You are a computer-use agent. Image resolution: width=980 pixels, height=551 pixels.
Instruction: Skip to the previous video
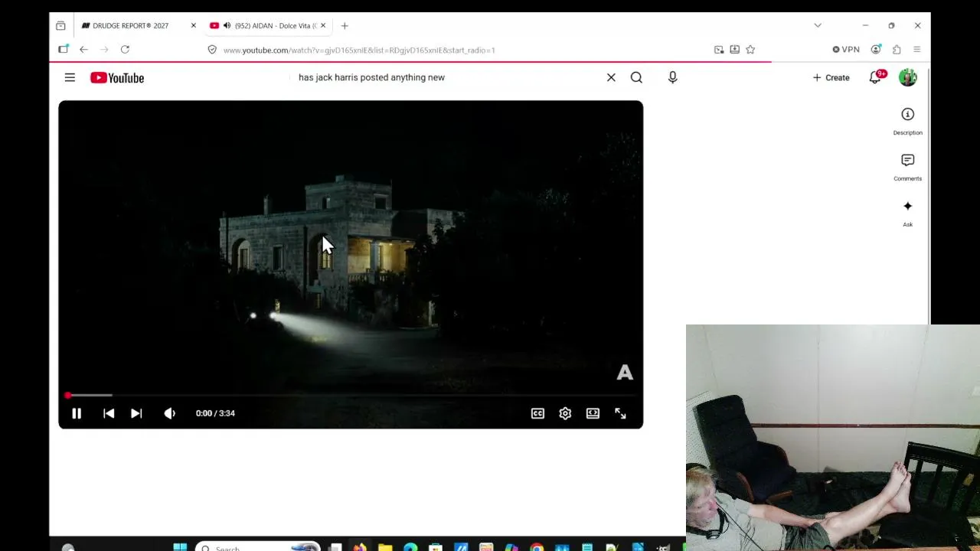coord(109,413)
